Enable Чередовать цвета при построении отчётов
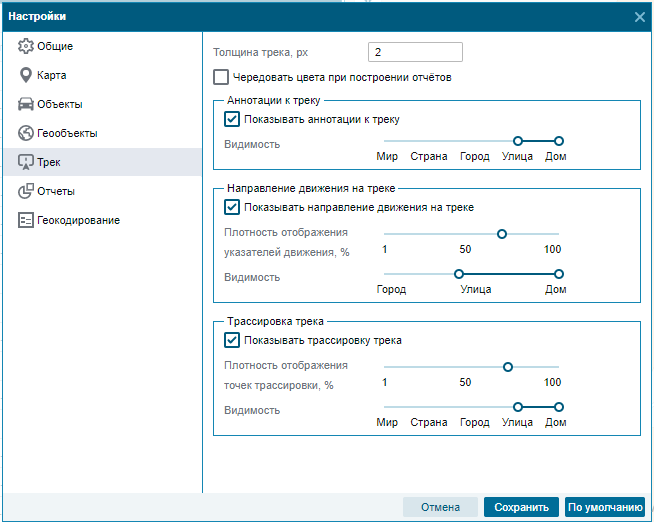Image resolution: width=654 pixels, height=522 pixels. pyautogui.click(x=221, y=77)
